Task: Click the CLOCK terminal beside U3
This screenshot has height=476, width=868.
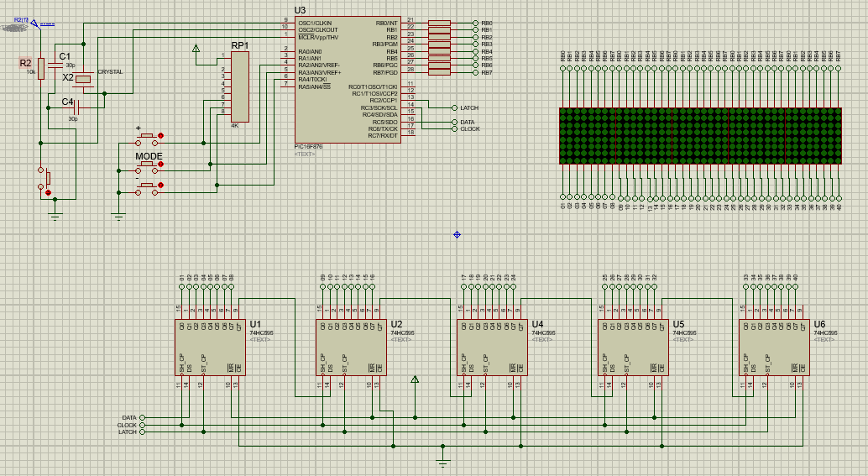Action: 454,129
